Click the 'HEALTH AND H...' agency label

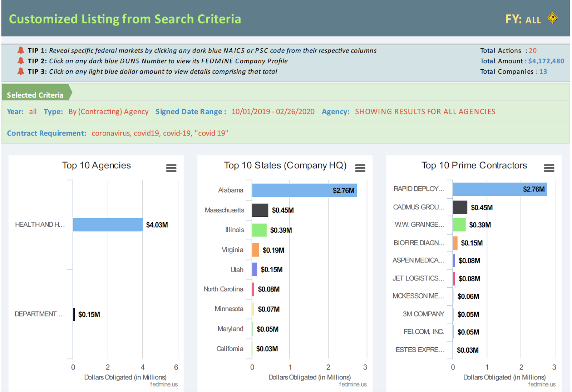[x=40, y=224]
